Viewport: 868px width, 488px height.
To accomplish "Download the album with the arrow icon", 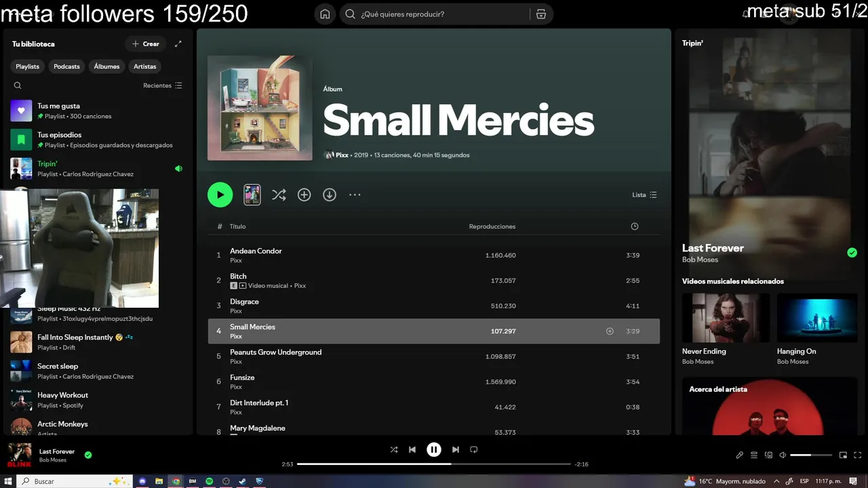I will (x=330, y=195).
